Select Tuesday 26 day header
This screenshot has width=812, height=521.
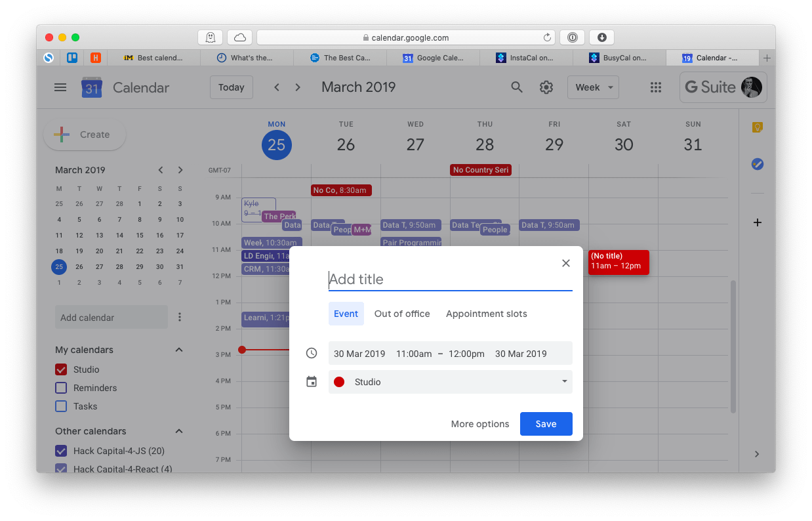pos(346,144)
